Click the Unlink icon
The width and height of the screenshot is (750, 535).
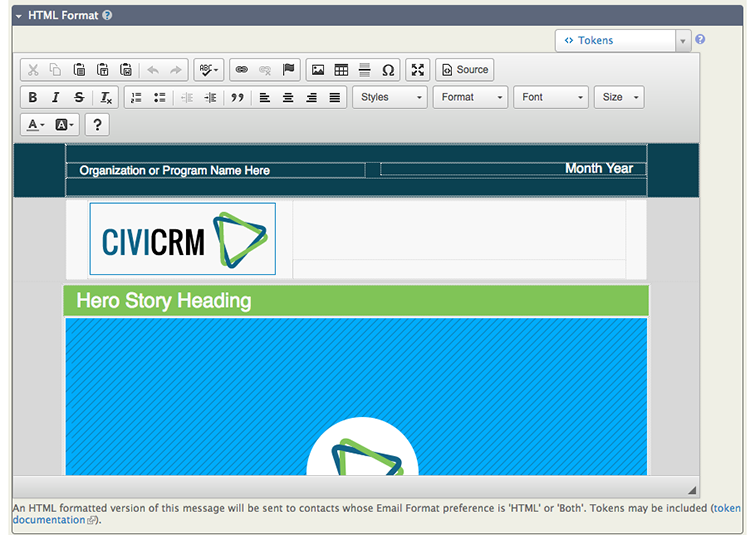pos(265,70)
